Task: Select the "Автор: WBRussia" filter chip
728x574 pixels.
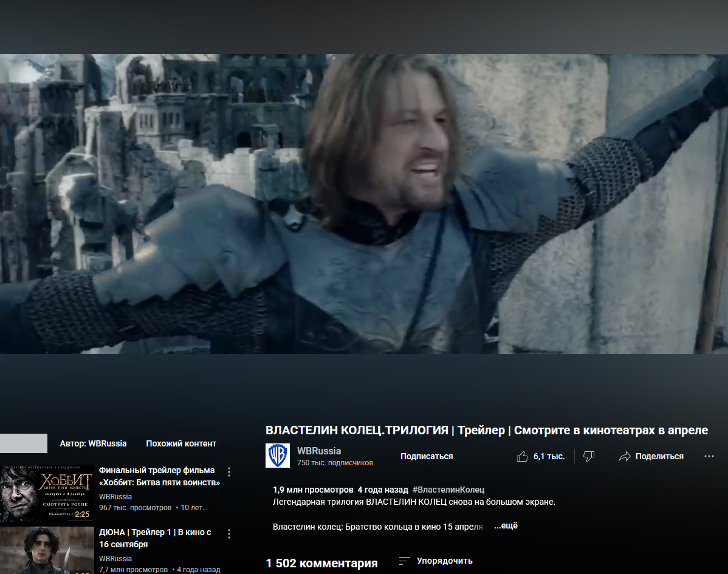Action: coord(93,443)
